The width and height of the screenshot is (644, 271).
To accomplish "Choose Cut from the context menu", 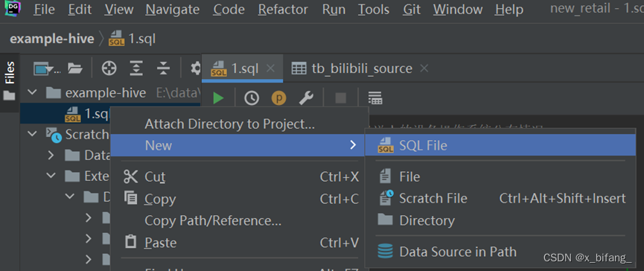I will tap(237, 177).
